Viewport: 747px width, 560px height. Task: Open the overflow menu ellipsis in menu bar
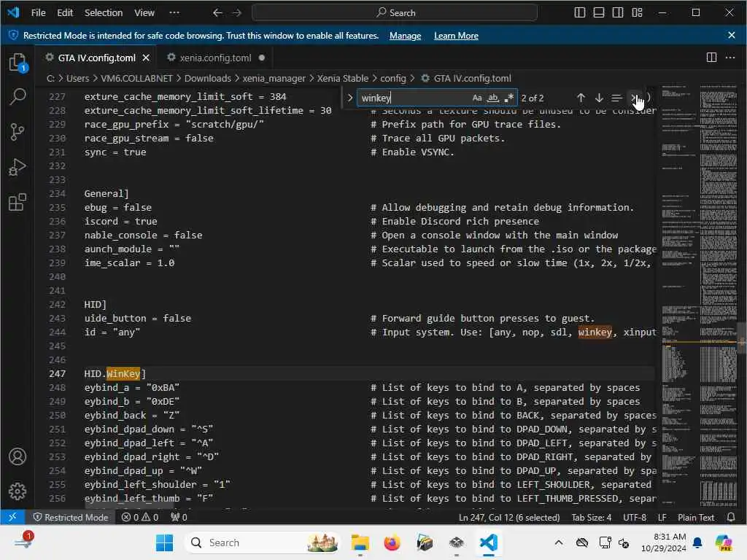coord(174,13)
